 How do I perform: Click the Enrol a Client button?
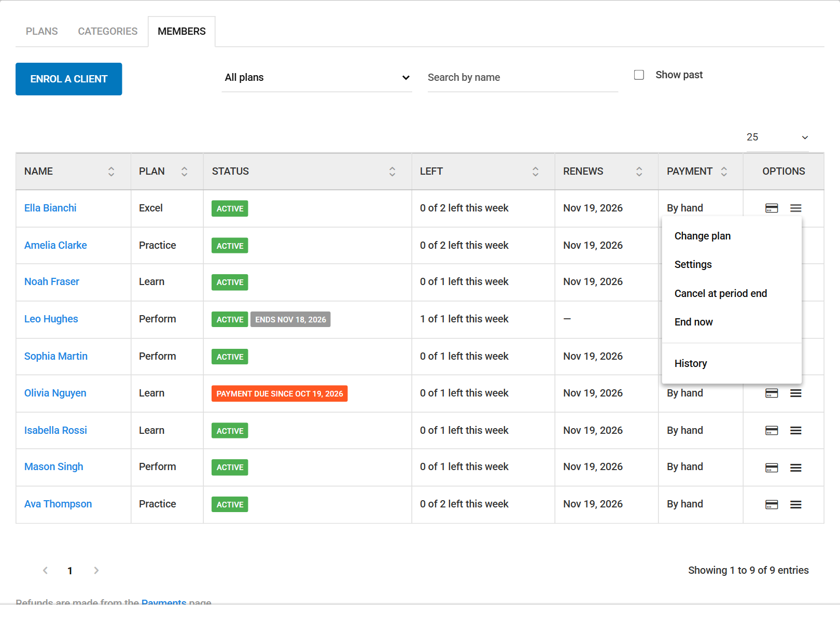[x=69, y=79]
